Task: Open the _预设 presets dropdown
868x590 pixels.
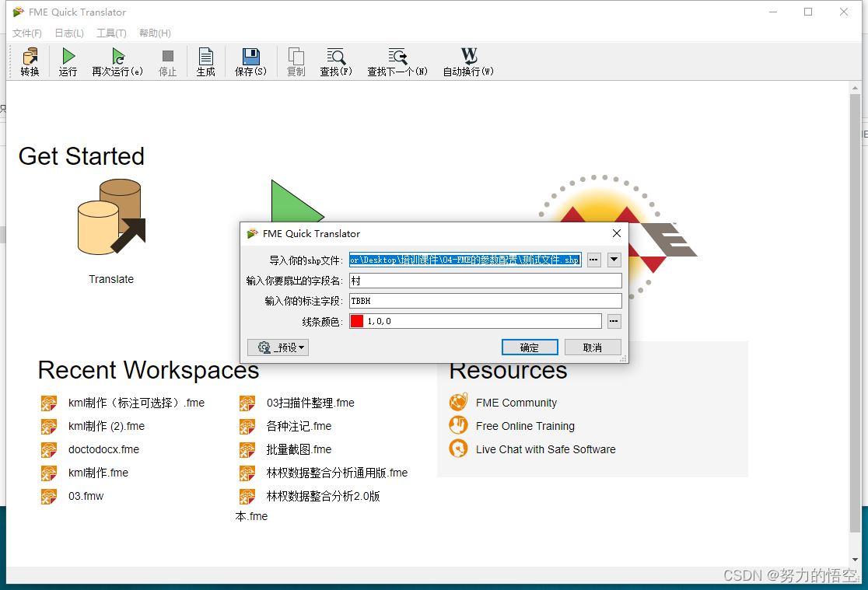Action: coord(278,347)
